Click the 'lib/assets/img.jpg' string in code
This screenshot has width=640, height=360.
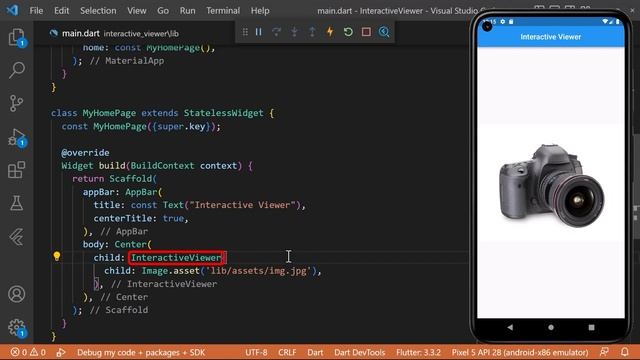point(258,271)
